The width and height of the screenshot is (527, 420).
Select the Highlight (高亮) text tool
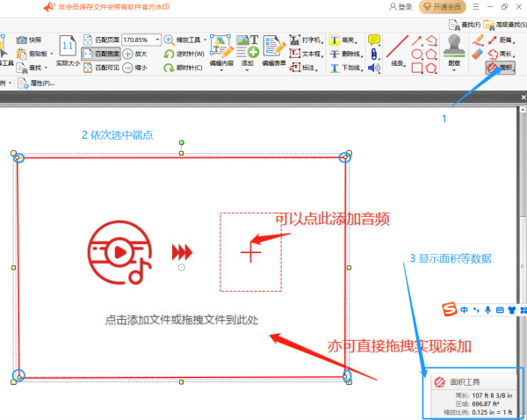pyautogui.click(x=343, y=40)
